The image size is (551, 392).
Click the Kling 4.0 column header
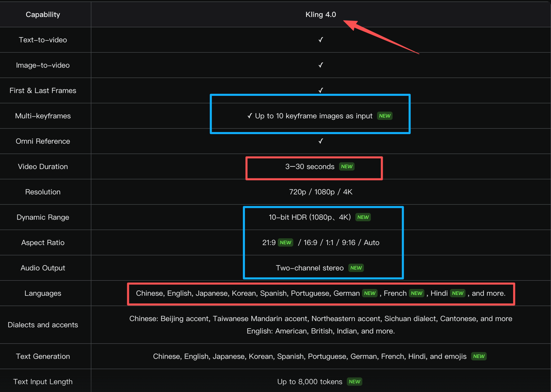pyautogui.click(x=321, y=14)
